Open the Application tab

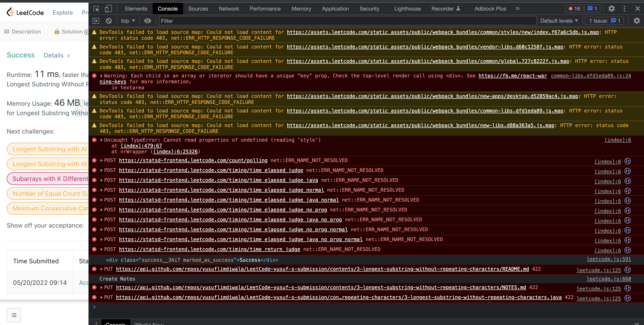click(x=335, y=9)
